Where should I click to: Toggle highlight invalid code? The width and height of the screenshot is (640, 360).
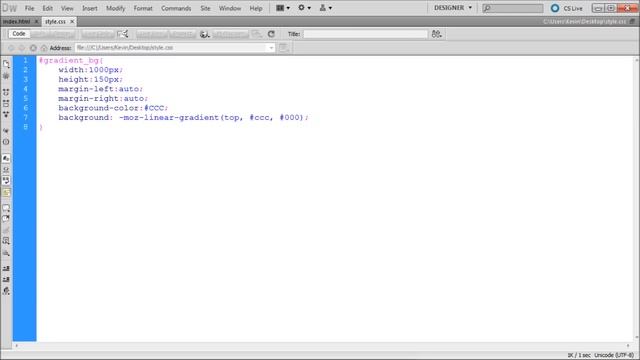[6, 169]
